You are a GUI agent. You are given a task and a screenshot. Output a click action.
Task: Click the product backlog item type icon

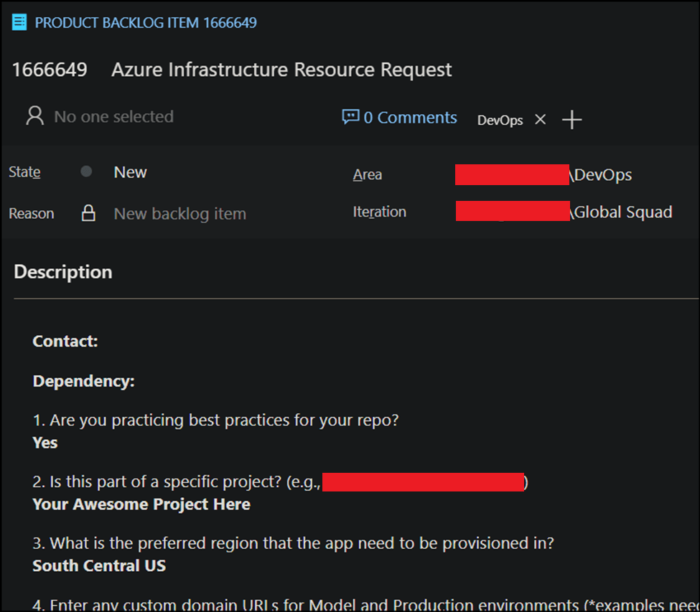(x=19, y=22)
